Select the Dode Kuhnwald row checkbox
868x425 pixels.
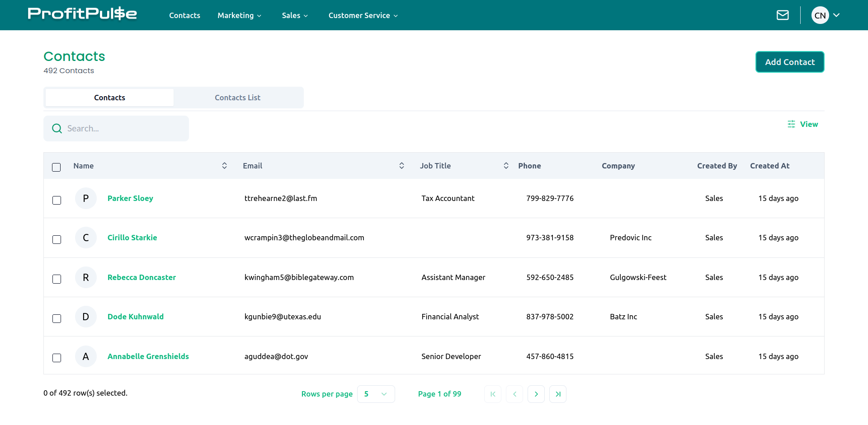click(x=57, y=318)
